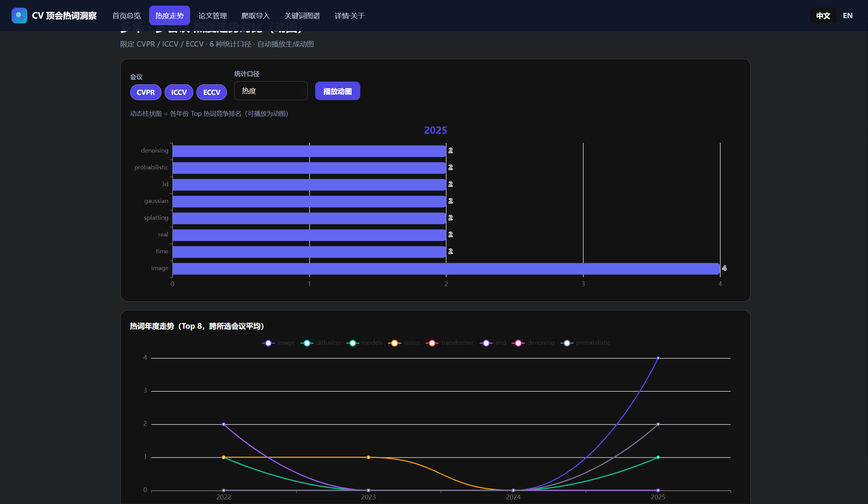
Task: Open the 统计口径 热度 dropdown
Action: coord(271,91)
